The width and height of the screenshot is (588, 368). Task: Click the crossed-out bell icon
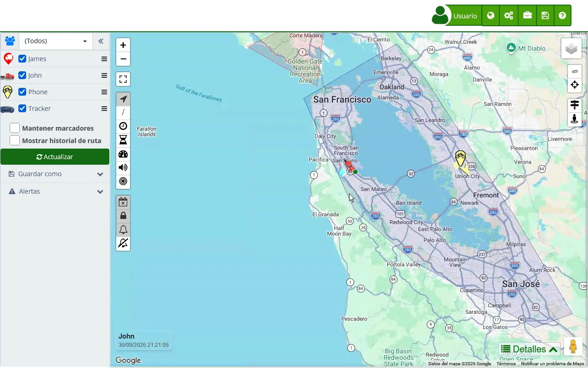coord(123,243)
